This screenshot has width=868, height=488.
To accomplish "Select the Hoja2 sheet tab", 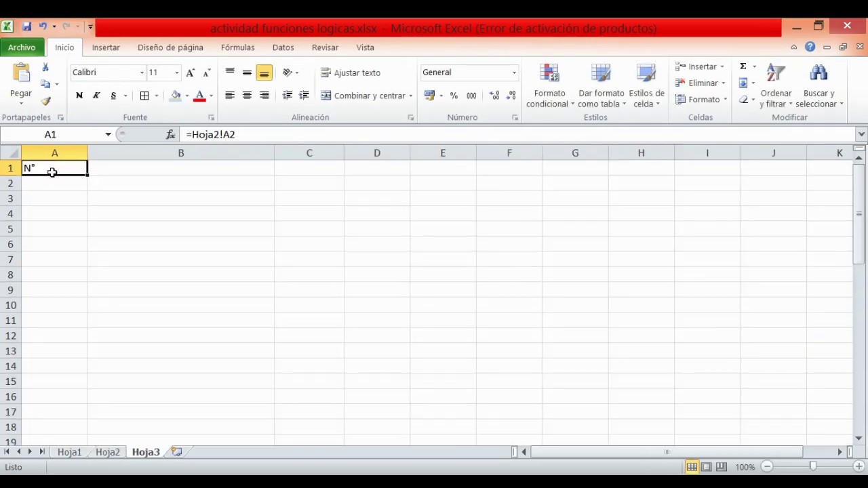I will pyautogui.click(x=107, y=452).
